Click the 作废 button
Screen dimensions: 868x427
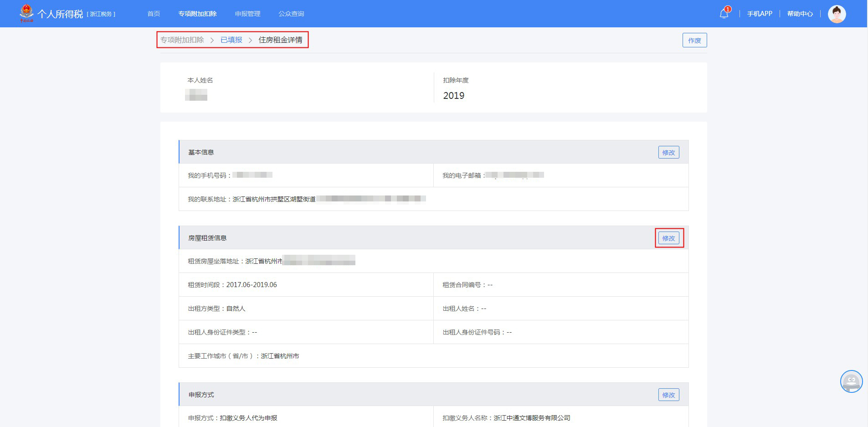pyautogui.click(x=694, y=41)
